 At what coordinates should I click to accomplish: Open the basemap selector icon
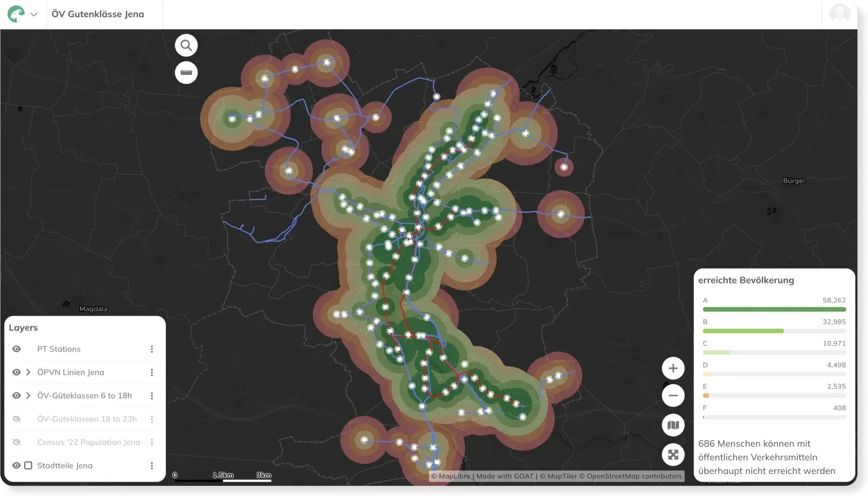tap(673, 425)
